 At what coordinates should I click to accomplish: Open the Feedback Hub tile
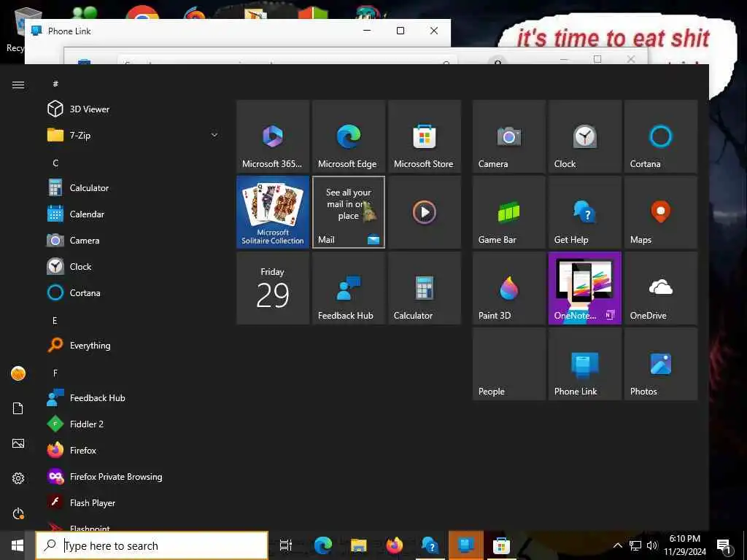pos(349,288)
